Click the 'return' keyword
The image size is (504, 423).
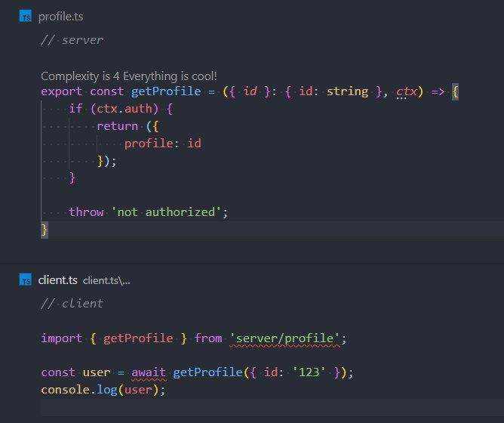pyautogui.click(x=117, y=126)
